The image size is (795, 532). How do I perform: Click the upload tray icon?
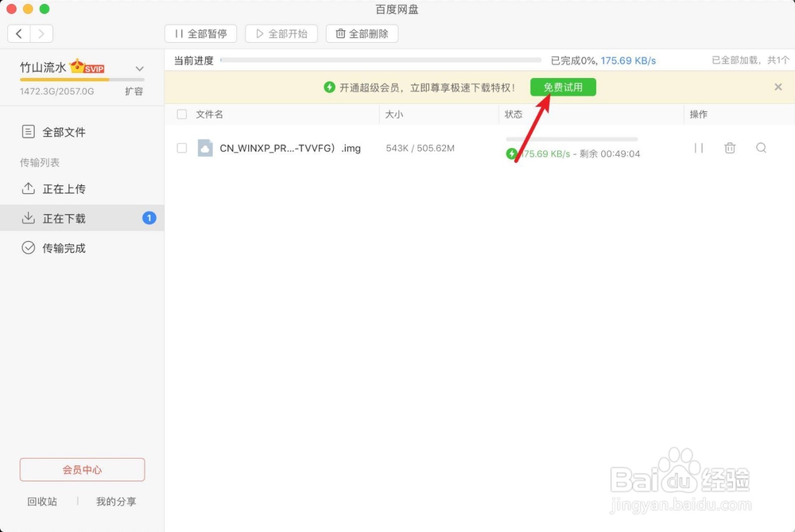click(x=29, y=188)
